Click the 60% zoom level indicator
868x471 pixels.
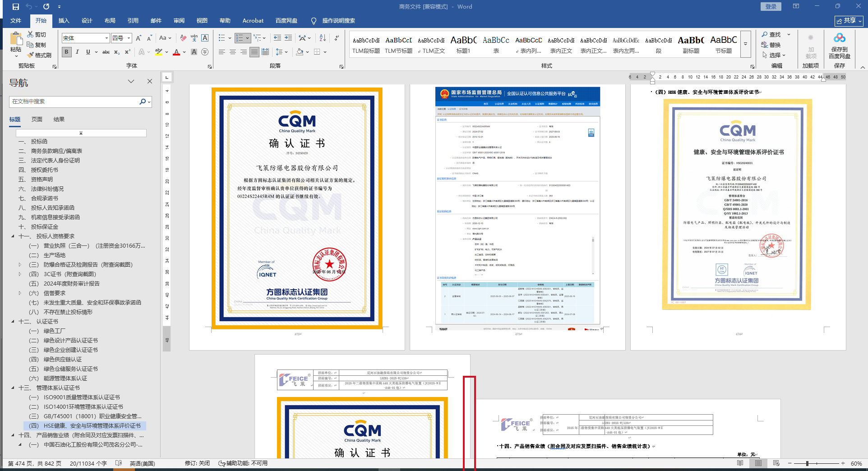856,463
